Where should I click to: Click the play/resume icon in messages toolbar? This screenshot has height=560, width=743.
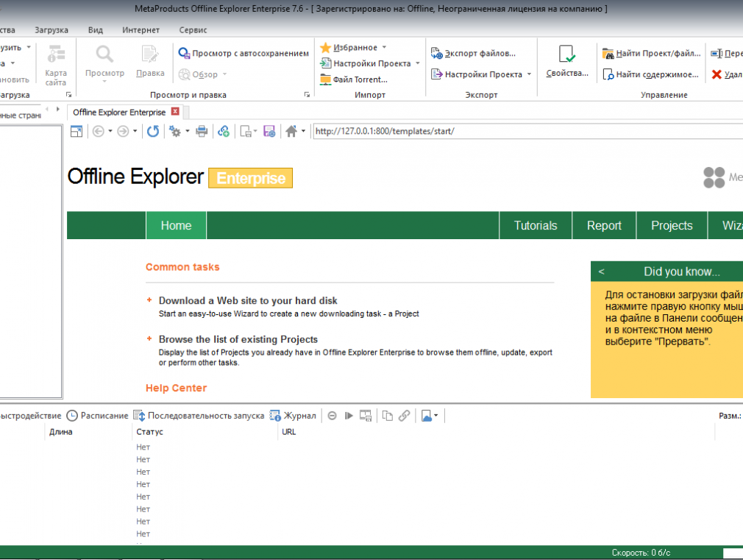coord(349,416)
